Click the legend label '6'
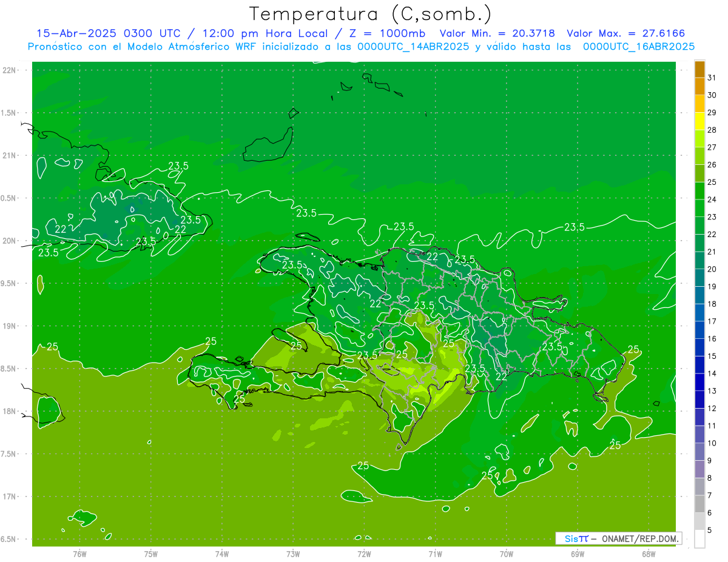The width and height of the screenshot is (728, 562). click(710, 513)
